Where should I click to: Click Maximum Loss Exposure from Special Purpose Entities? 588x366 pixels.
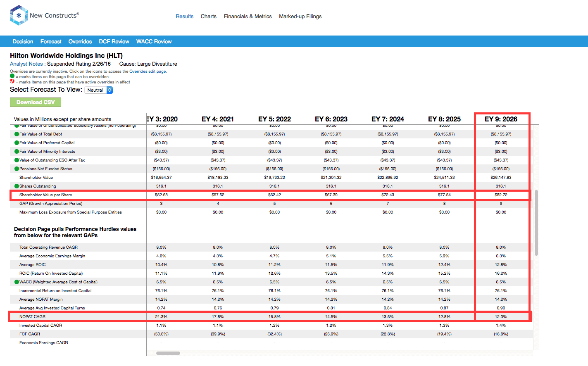71,212
